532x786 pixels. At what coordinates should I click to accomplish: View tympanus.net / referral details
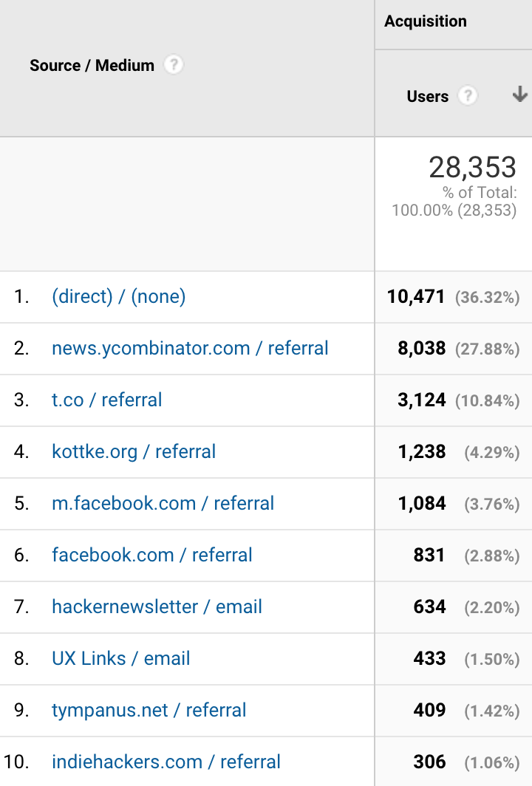(149, 710)
